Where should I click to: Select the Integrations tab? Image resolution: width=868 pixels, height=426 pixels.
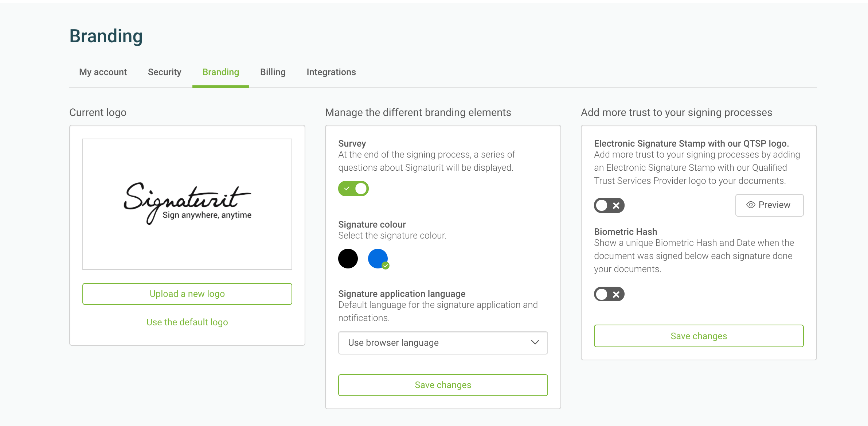click(x=331, y=72)
